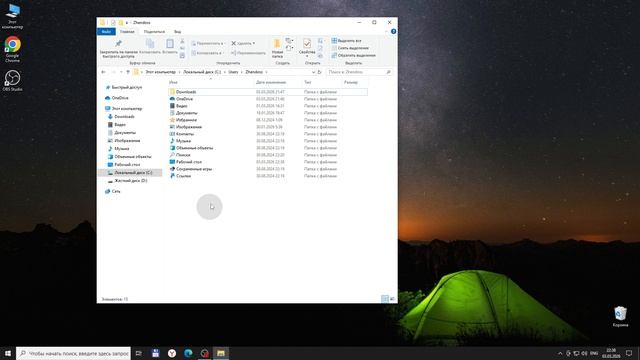Switch to the Поделиться (Share) ribbon tab

[x=154, y=31]
